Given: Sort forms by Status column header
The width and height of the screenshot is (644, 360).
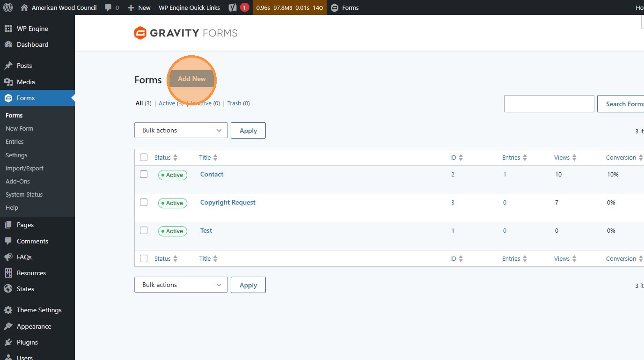Looking at the screenshot, I should tap(166, 157).
